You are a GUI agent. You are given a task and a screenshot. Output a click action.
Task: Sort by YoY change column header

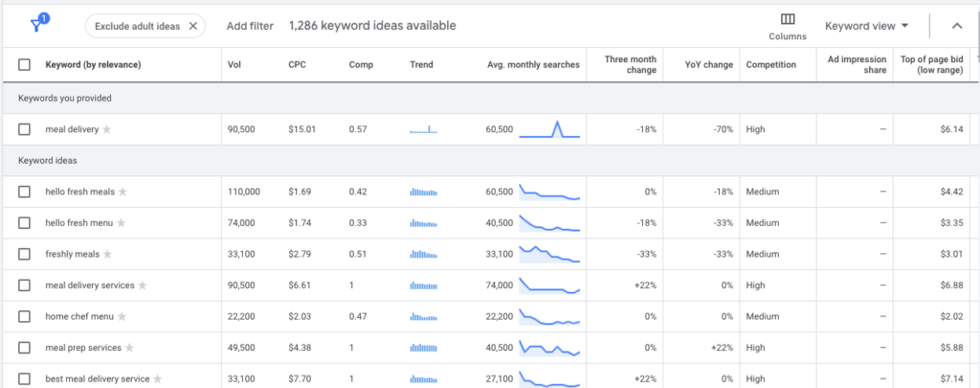(x=710, y=65)
